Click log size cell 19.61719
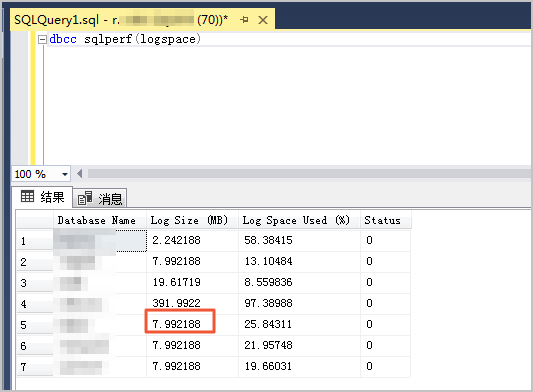The image size is (533, 392). point(192,283)
